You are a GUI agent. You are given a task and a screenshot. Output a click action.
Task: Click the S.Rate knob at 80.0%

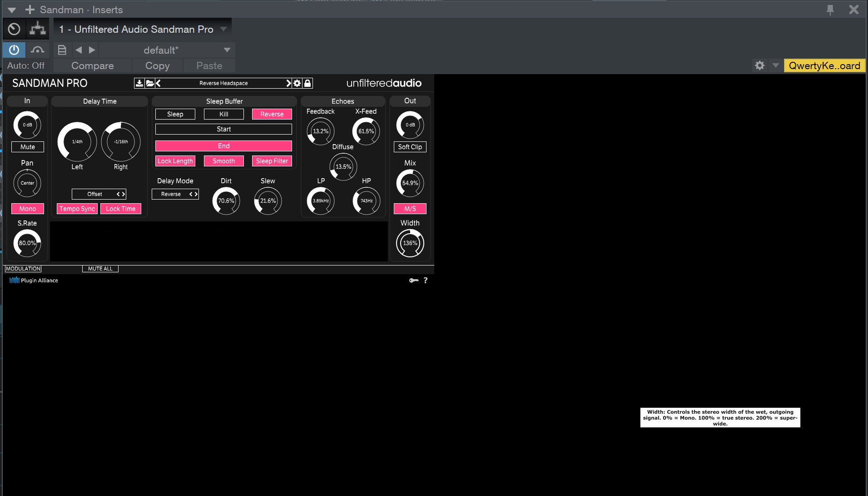(x=27, y=243)
